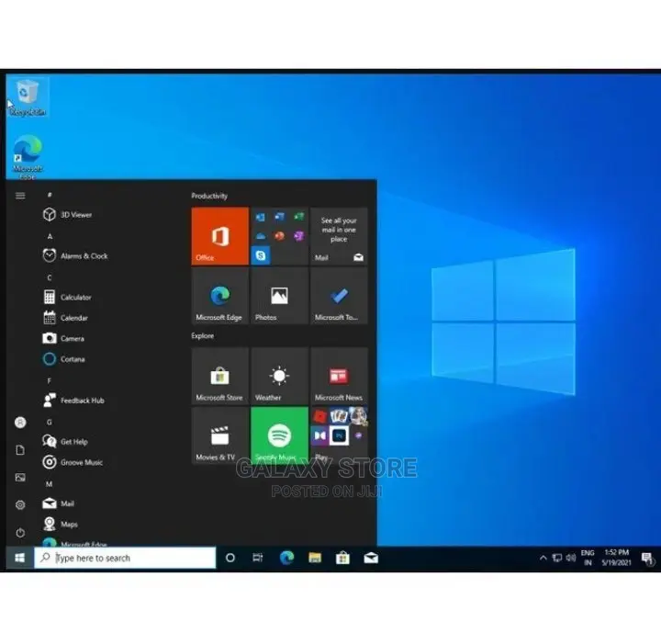Click the Explore group header
Image resolution: width=661 pixels, height=644 pixels.
(x=202, y=336)
